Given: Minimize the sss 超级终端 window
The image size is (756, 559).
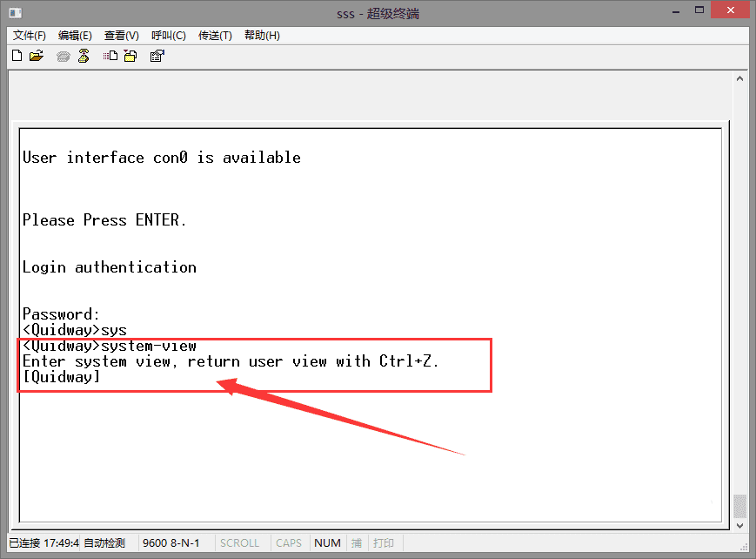Looking at the screenshot, I should 676,10.
